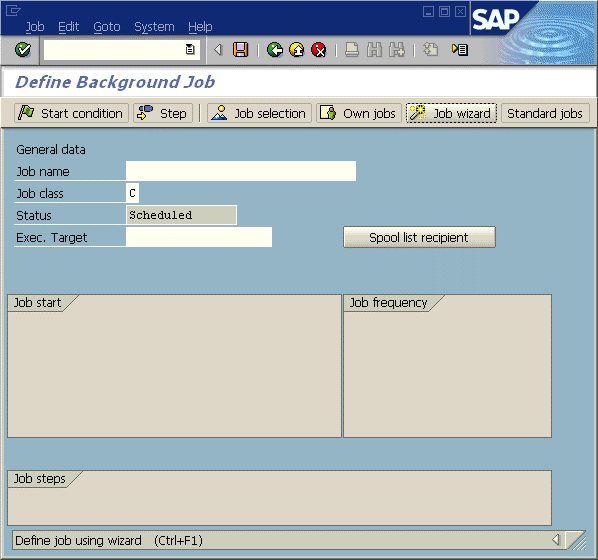Screen dimensions: 598x560
Task: Click the Spool list recipient button
Action: pyautogui.click(x=419, y=237)
